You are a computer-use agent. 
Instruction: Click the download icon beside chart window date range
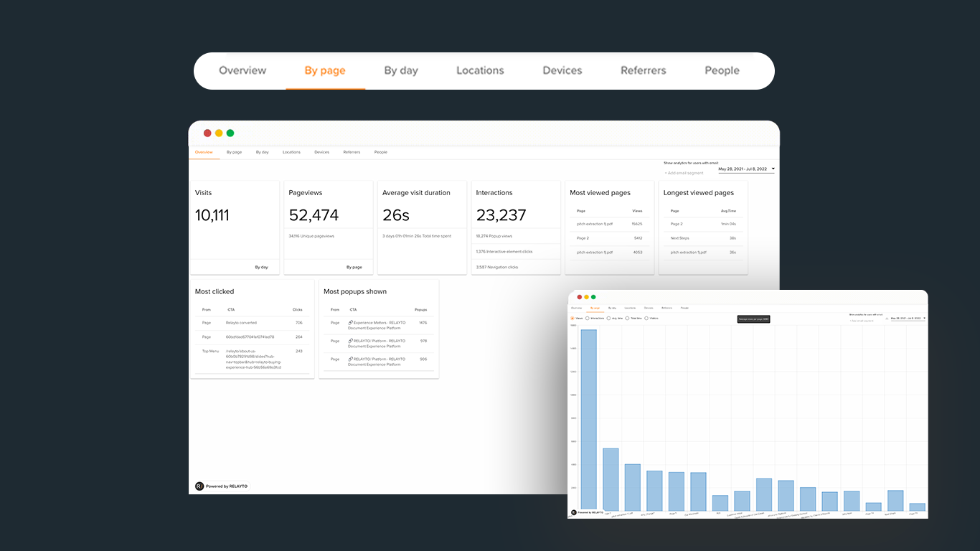[887, 319]
